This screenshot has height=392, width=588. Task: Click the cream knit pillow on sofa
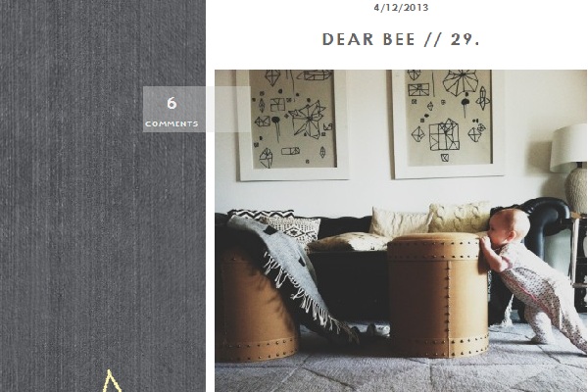pyautogui.click(x=460, y=217)
